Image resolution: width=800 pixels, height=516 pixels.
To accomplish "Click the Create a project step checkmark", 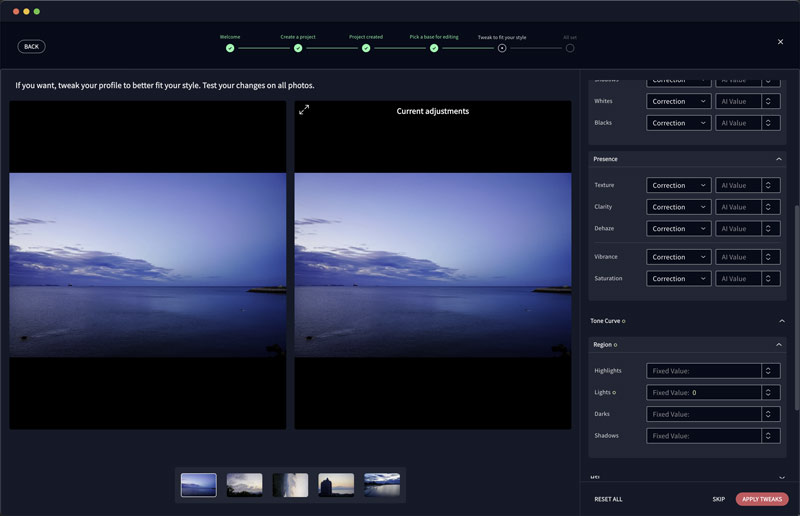I will 298,47.
